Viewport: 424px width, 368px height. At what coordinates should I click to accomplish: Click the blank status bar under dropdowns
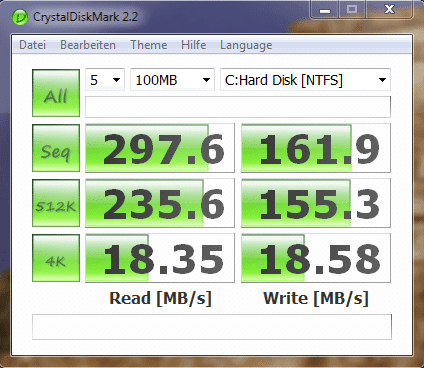pos(238,107)
